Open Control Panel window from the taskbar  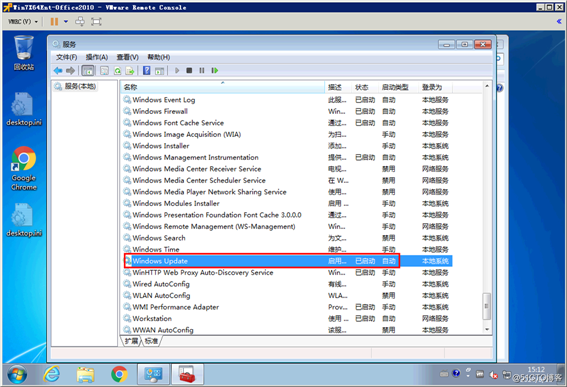click(x=153, y=375)
